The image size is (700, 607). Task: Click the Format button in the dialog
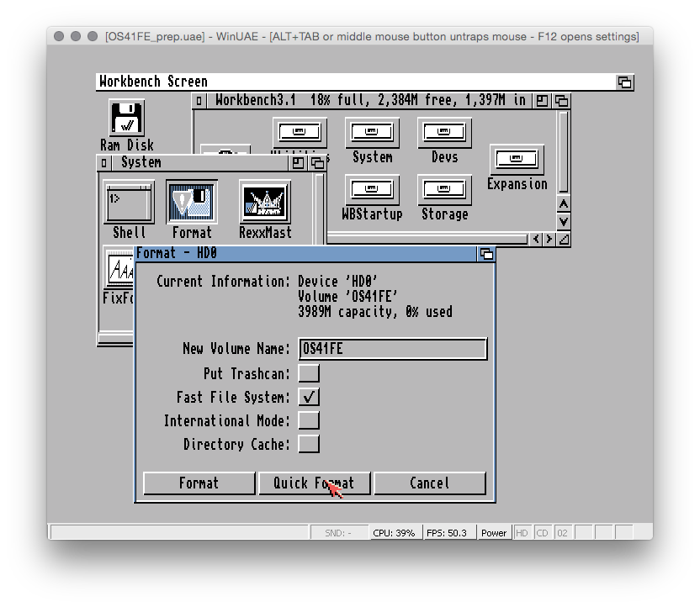coord(199,483)
